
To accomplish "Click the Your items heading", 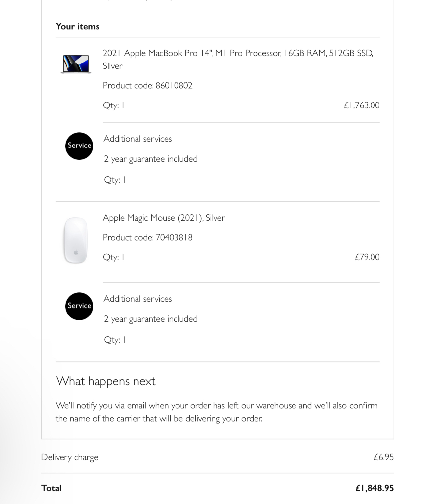I will pyautogui.click(x=78, y=27).
